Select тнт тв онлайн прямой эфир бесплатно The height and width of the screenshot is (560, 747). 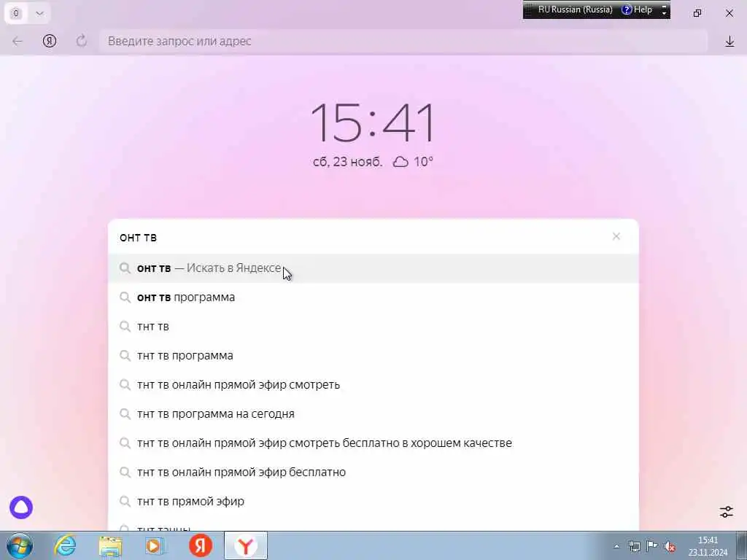373,472
